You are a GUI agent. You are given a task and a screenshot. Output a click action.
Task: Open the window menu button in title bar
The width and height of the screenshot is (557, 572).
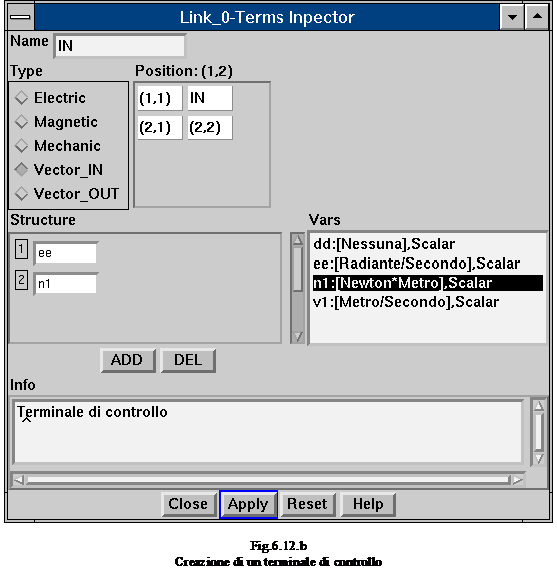click(x=20, y=17)
